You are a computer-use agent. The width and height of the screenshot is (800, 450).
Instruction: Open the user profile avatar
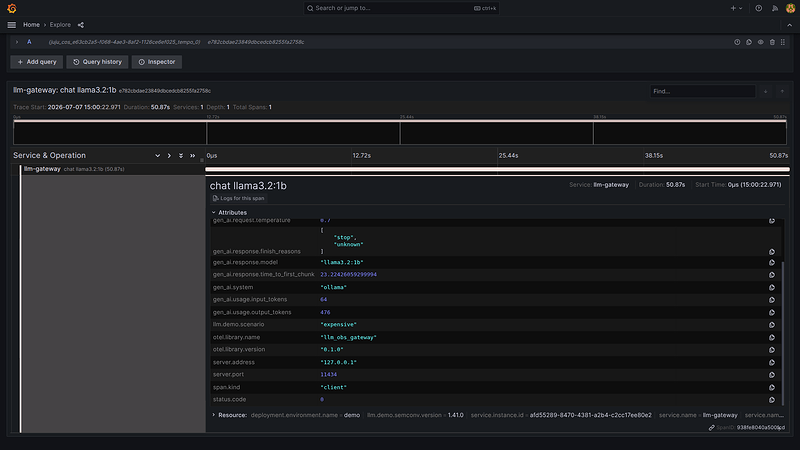[x=790, y=8]
